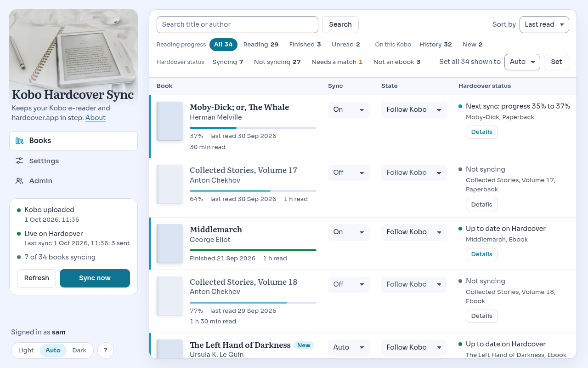This screenshot has width=588, height=368.
Task: Show the Finished 3 filter
Action: (305, 45)
